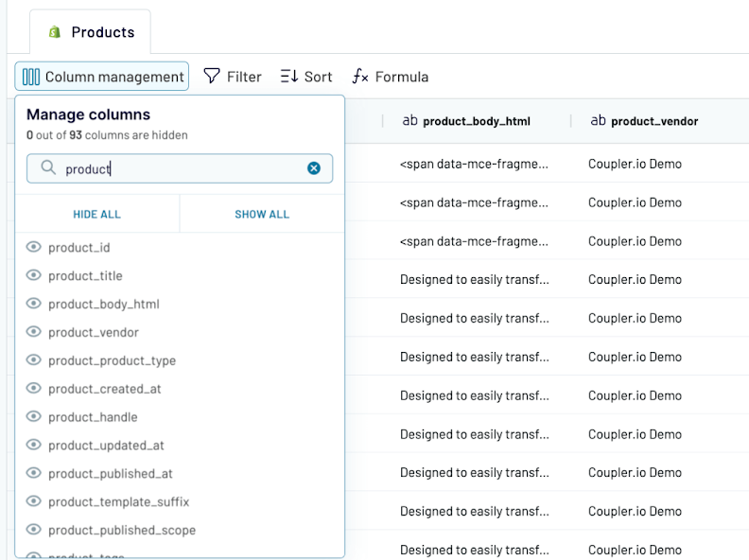
Task: Open the Products tab
Action: coord(90,32)
